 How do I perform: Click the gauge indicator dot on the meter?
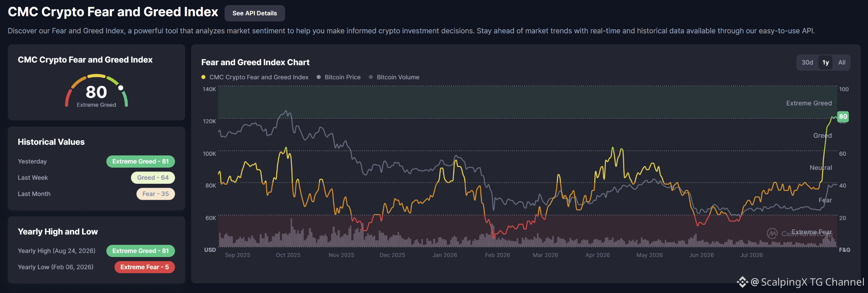(121, 88)
